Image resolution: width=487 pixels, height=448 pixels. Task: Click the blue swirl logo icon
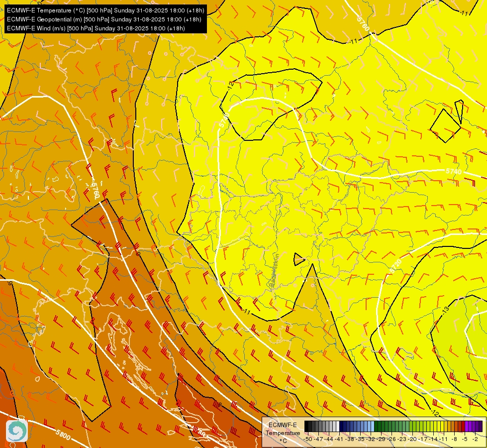click(x=17, y=431)
